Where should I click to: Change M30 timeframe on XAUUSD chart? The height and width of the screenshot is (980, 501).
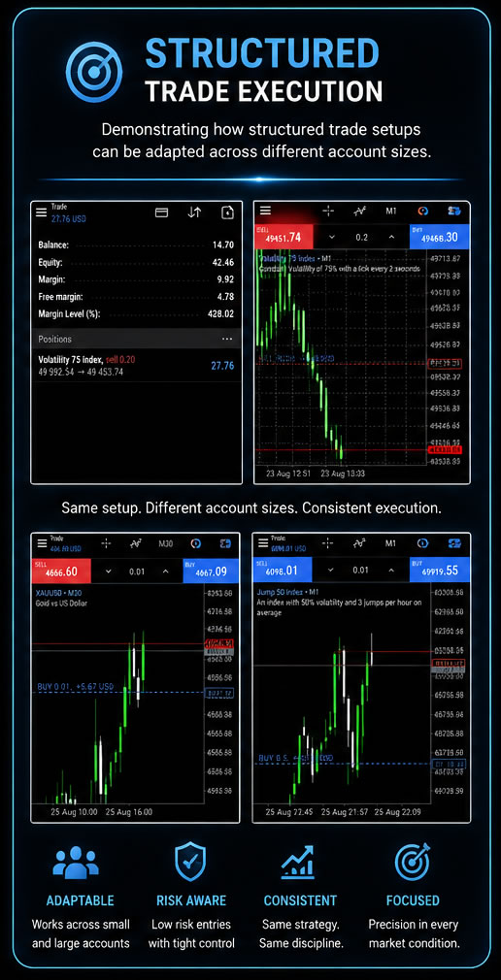tap(166, 543)
